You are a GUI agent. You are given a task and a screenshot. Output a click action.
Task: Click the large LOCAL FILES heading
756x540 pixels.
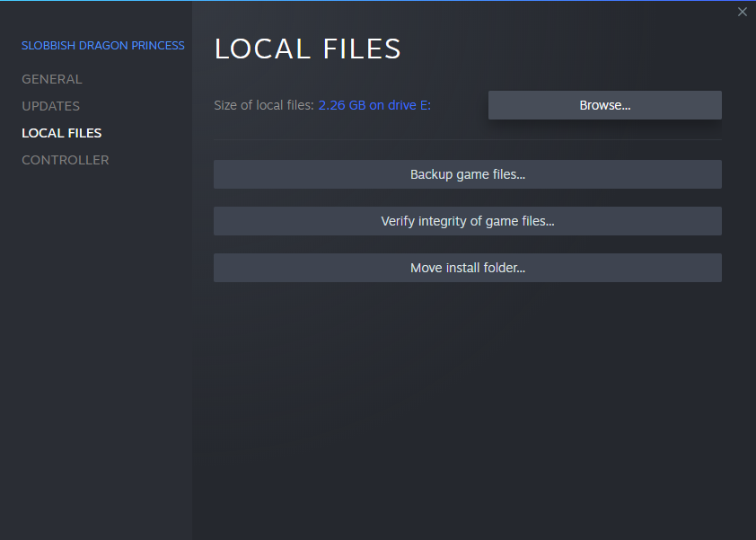pos(307,49)
